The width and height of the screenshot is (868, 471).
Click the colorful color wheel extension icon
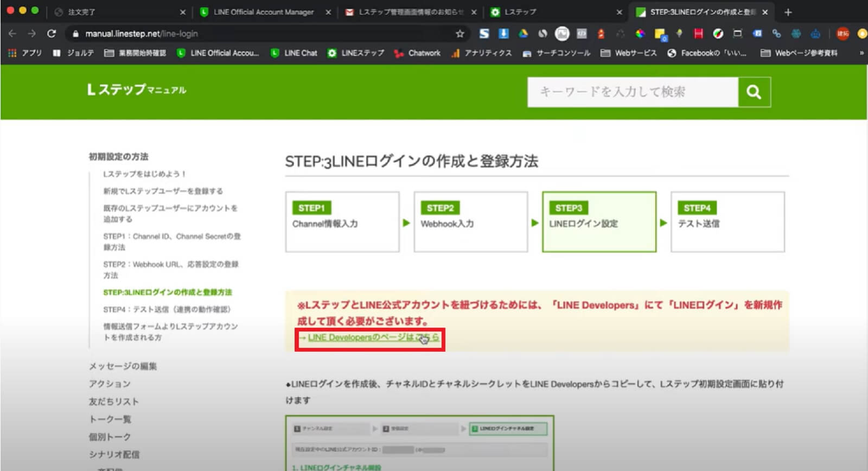point(640,34)
